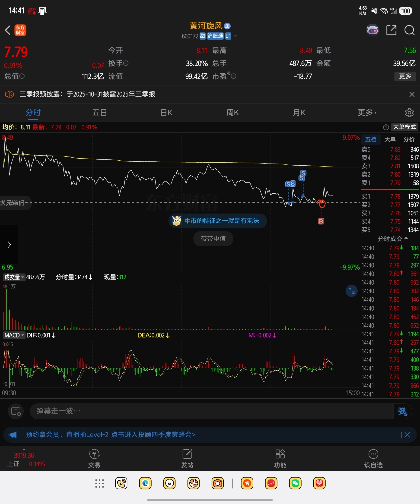This screenshot has height=504, width=420.
Task: Open the AI robot assistant icon
Action: click(372, 30)
